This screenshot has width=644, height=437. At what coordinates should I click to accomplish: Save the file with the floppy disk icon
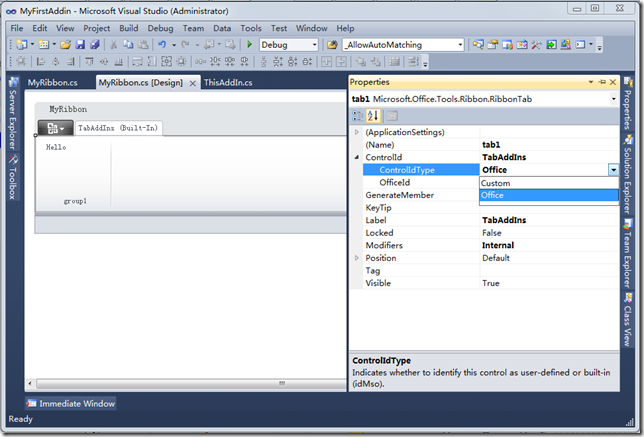(x=80, y=45)
